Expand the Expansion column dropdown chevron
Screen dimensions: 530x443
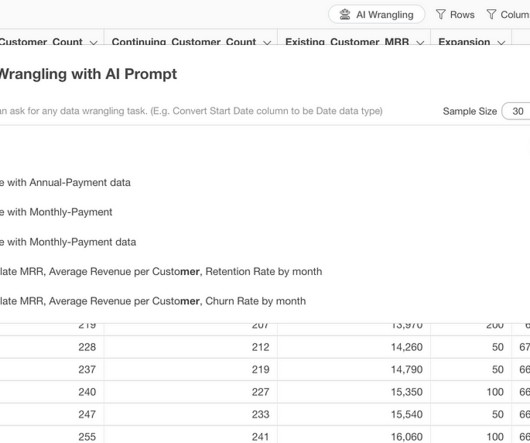(501, 42)
